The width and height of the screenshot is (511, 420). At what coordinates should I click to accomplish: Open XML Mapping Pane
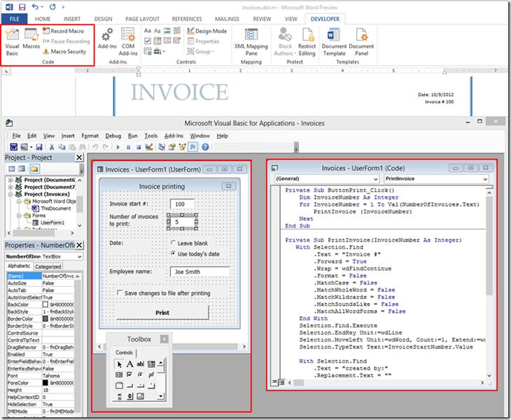[251, 42]
